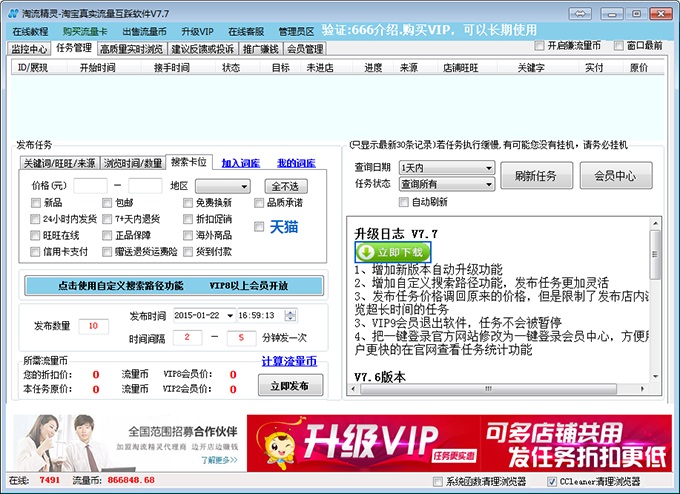Image resolution: width=680 pixels, height=494 pixels.
Task: Click the 了解更多>> link in banner
Action: tap(219, 460)
